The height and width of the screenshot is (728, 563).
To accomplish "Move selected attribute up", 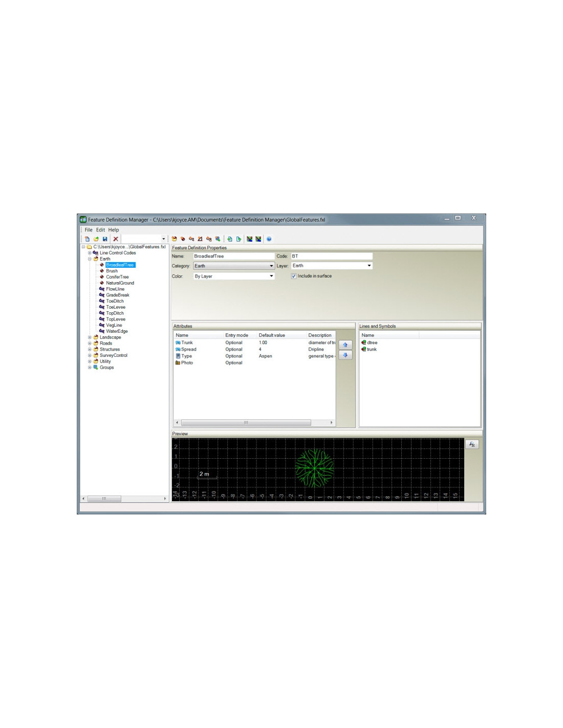I will [345, 345].
